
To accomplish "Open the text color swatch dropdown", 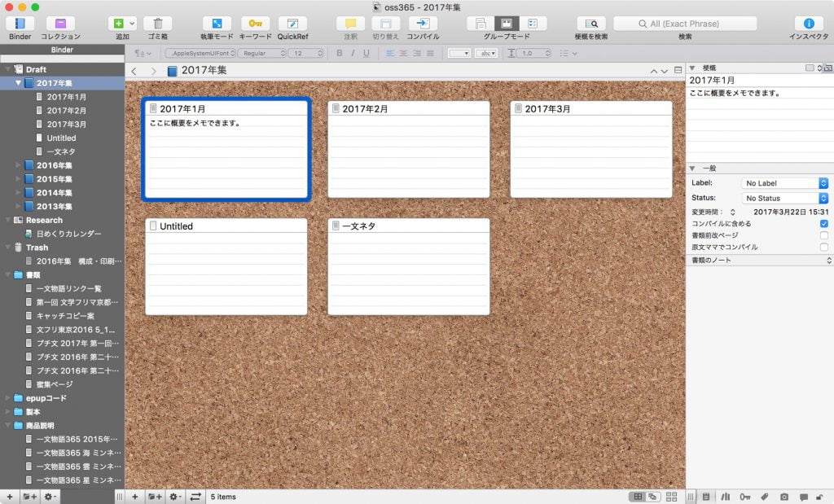I will click(459, 53).
